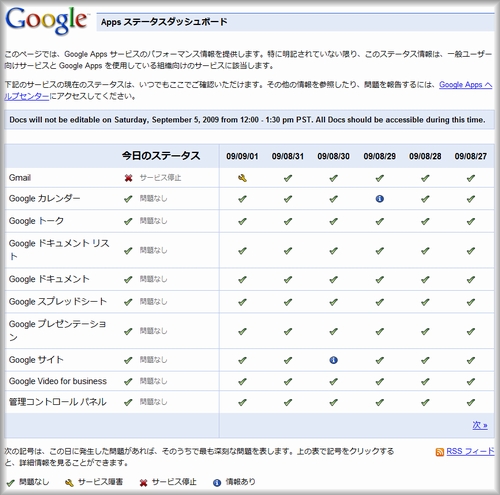Image resolution: width=500 pixels, height=495 pixels.
Task: Click the Google トーク checkmark for 09/08/28
Action: coord(425,222)
